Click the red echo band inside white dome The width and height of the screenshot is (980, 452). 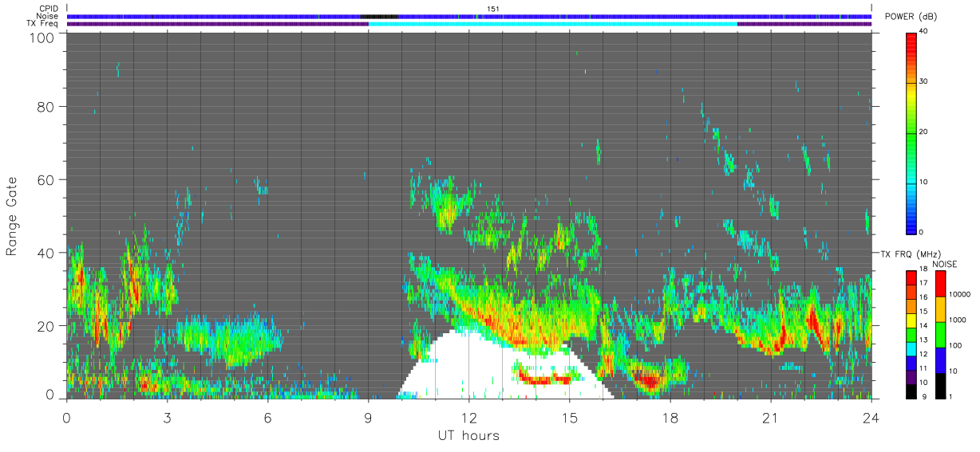(545, 379)
